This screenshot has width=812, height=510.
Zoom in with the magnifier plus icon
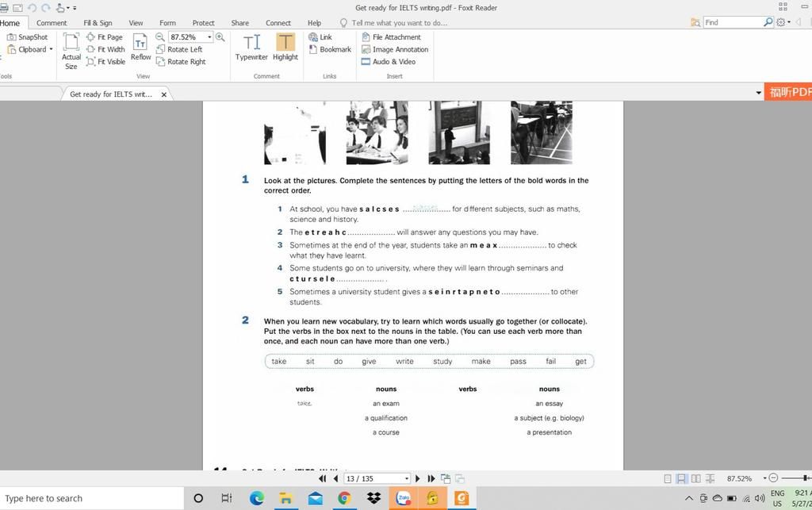click(x=220, y=36)
